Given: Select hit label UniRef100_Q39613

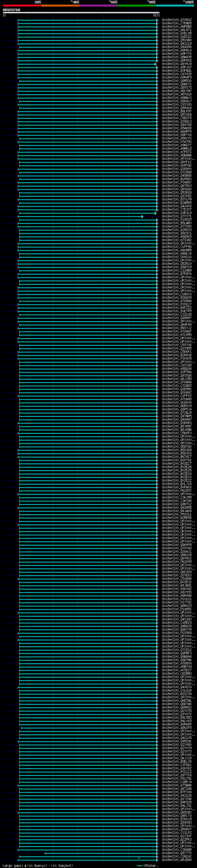Looking at the screenshot, I should pyautogui.click(x=177, y=121).
